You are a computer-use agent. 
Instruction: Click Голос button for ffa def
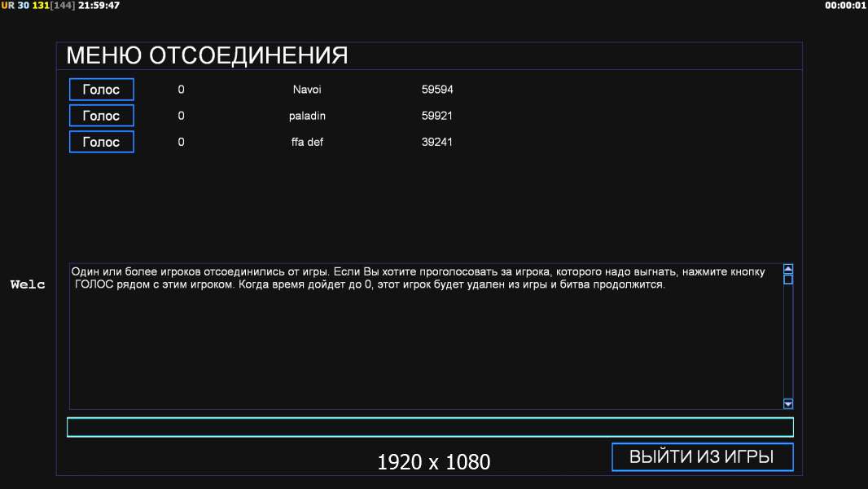coord(101,142)
